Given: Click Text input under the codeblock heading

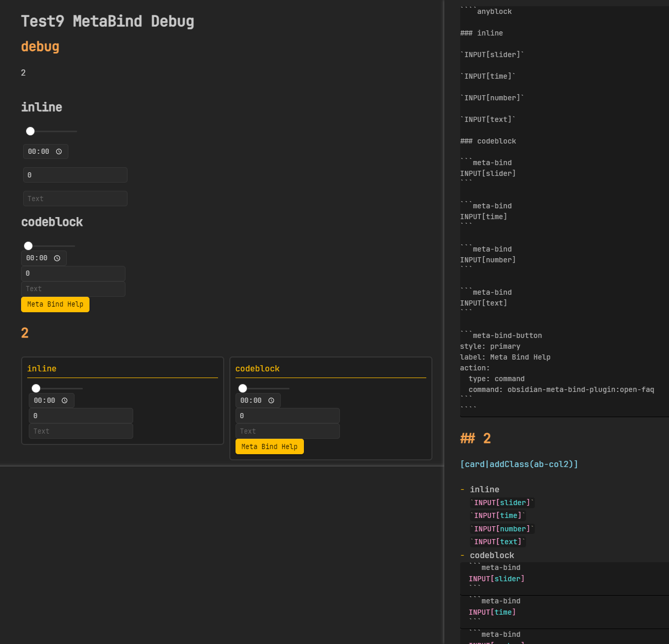Looking at the screenshot, I should [x=73, y=289].
